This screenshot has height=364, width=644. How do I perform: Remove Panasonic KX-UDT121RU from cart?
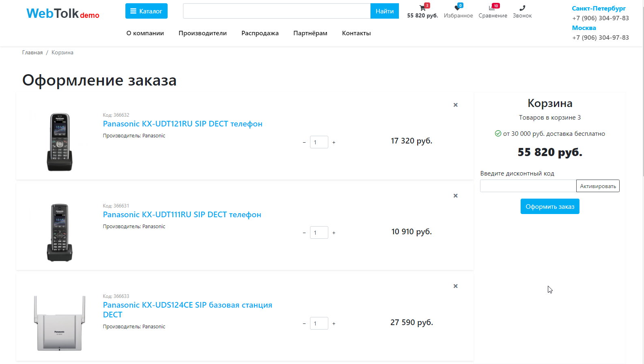pyautogui.click(x=455, y=105)
